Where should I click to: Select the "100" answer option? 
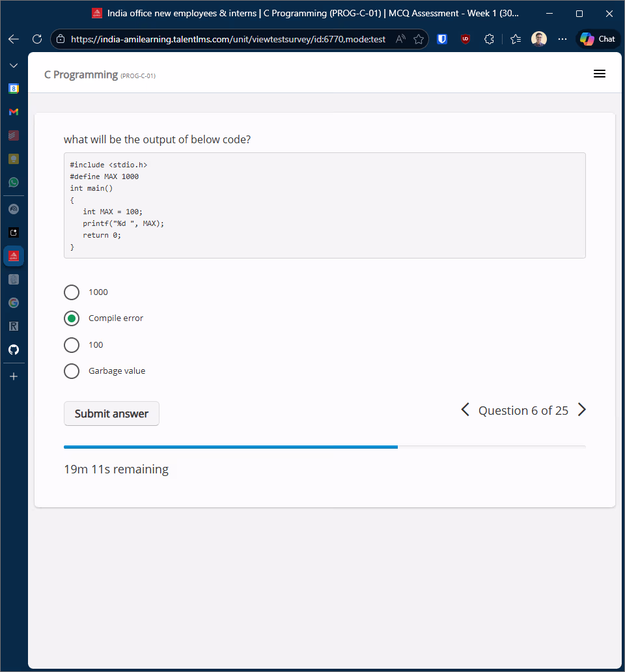(72, 344)
